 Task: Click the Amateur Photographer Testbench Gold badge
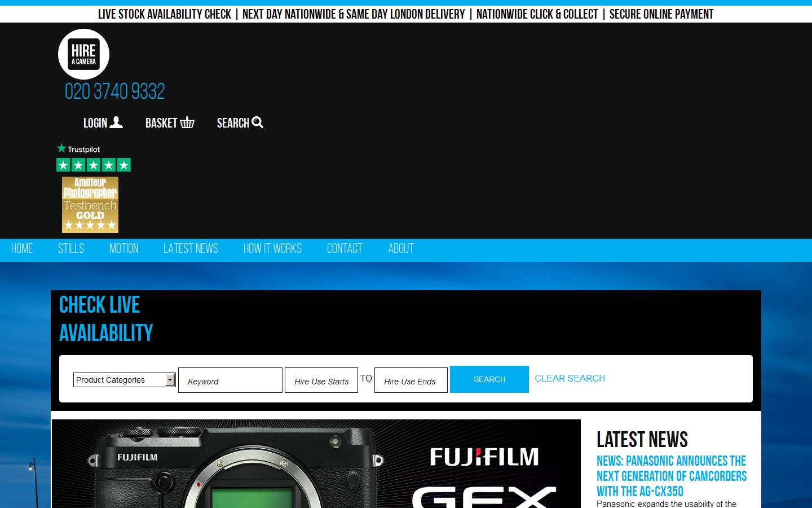[90, 204]
